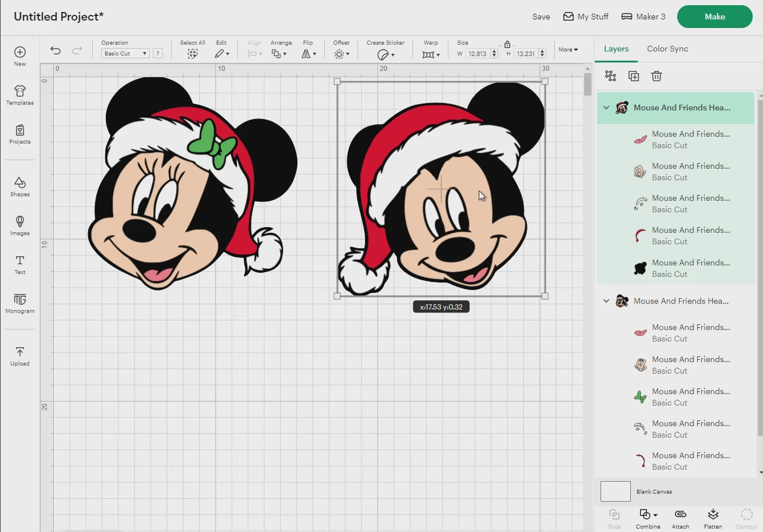Click the height stepper arrows
Image resolution: width=763 pixels, height=532 pixels.
tap(542, 53)
